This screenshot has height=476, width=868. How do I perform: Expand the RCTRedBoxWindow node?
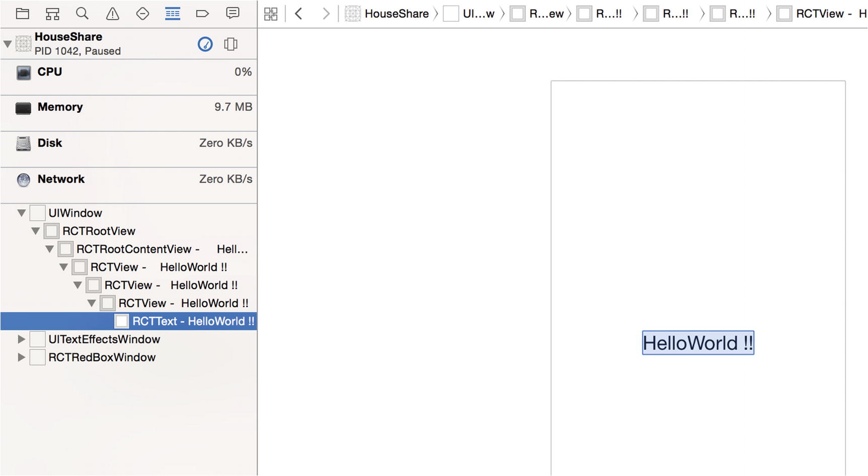[x=21, y=358]
